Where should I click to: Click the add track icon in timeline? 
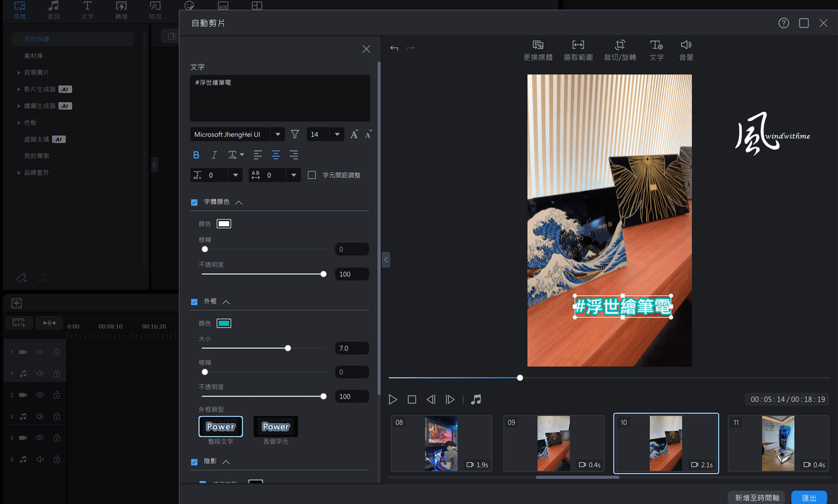point(19,323)
